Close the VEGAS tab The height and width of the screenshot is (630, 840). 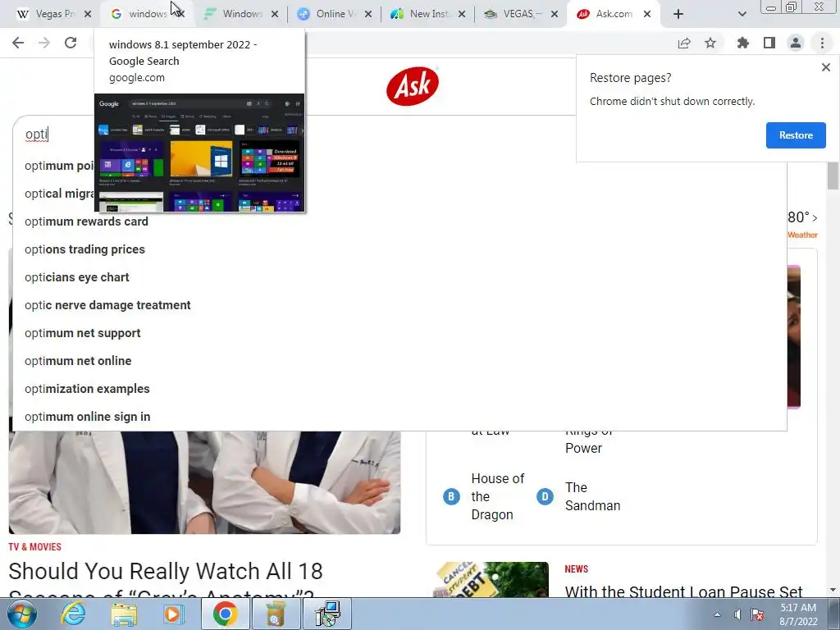555,14
